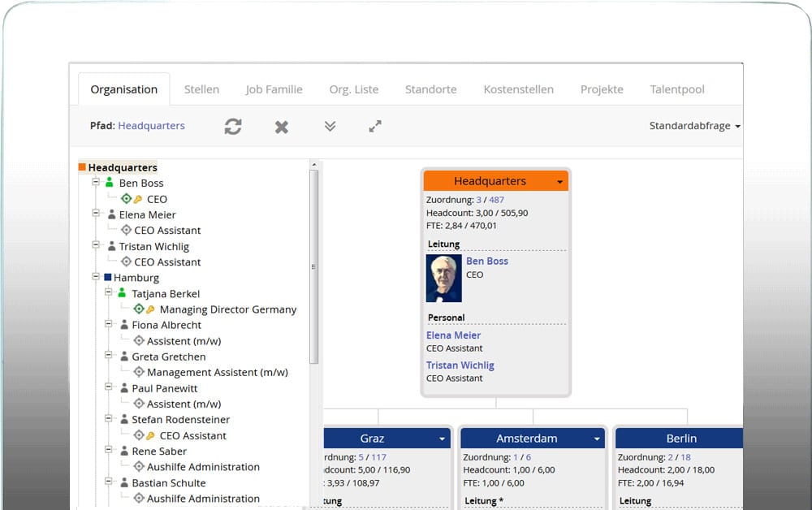Click position target icon for Ben Boss CEO

[x=127, y=198]
